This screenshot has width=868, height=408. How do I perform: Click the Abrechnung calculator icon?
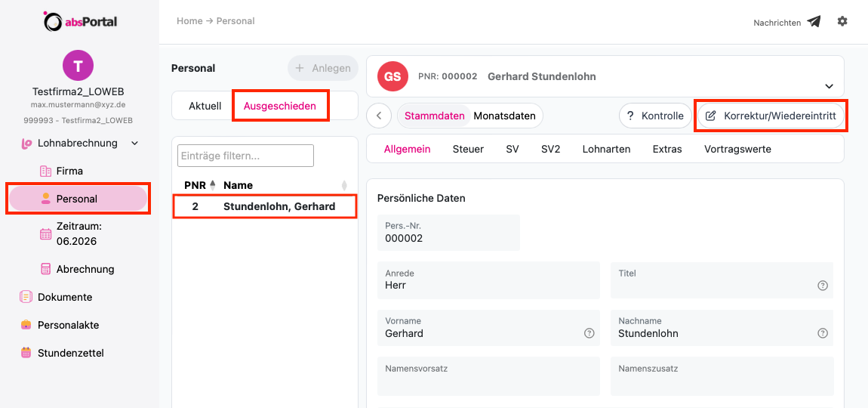point(45,269)
